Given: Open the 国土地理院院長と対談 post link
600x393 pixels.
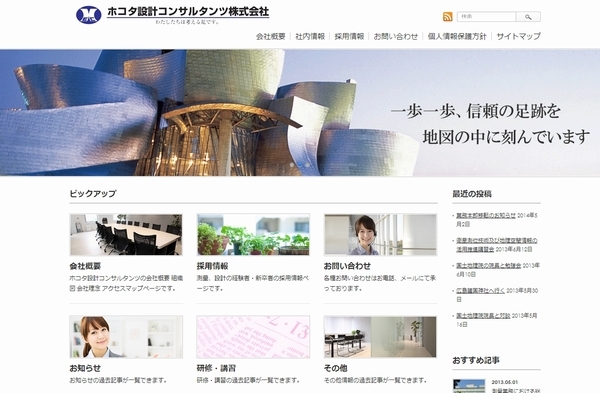Looking at the screenshot, I should click(x=483, y=316).
